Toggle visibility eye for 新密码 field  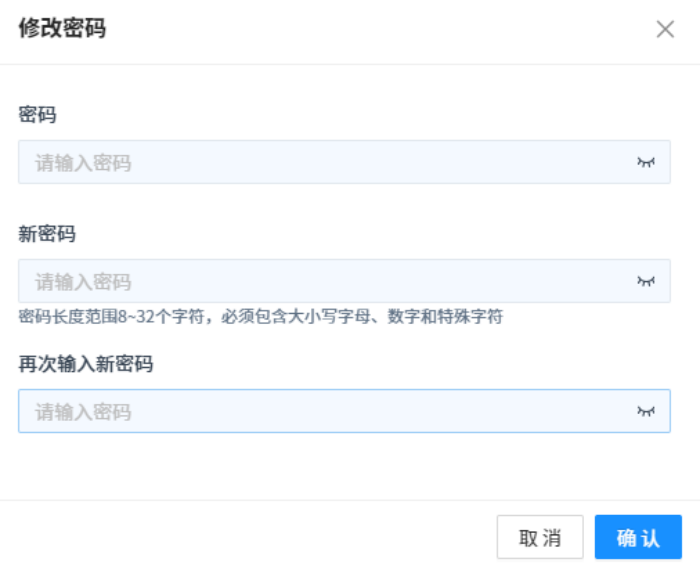point(646,282)
